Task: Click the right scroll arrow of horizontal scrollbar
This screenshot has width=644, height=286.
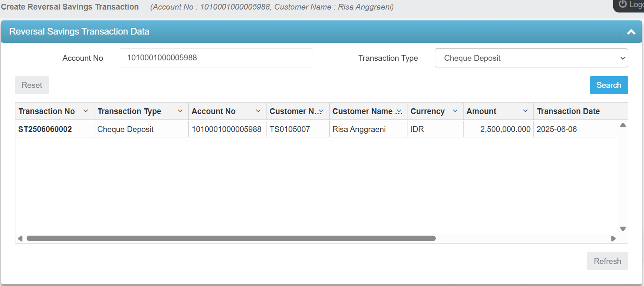Action: pyautogui.click(x=613, y=238)
